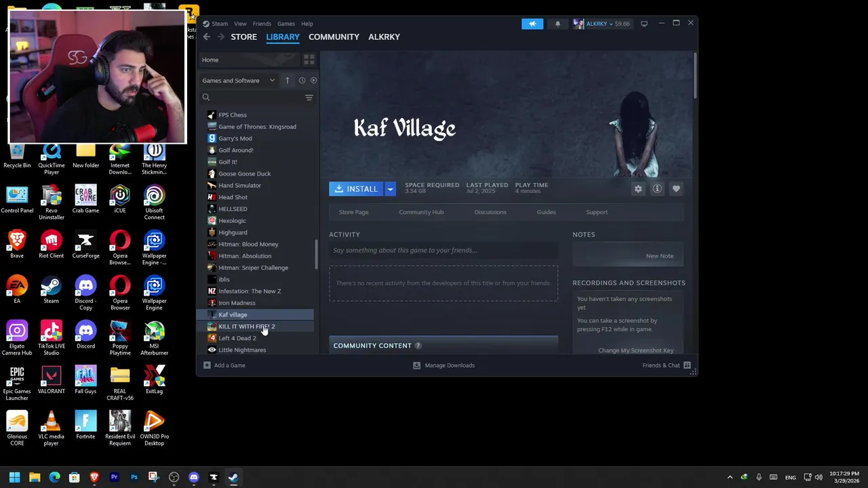Open the View menu
868x488 pixels.
pyautogui.click(x=241, y=24)
